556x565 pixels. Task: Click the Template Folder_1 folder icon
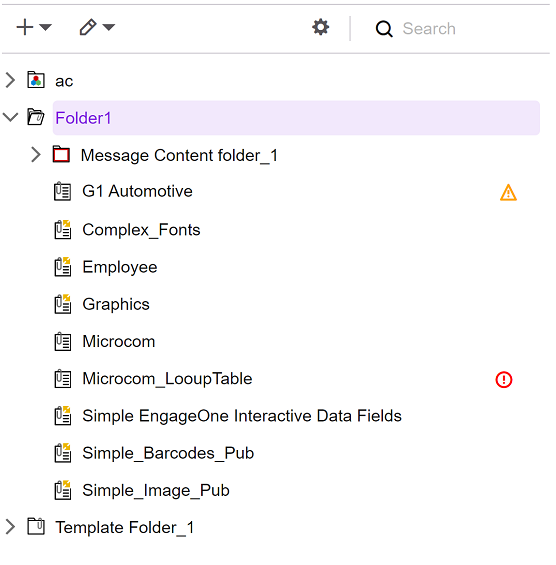click(x=36, y=527)
